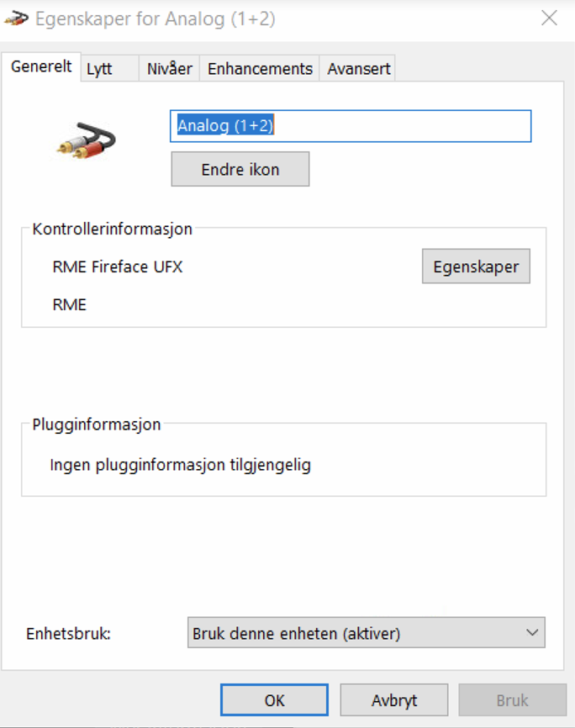
Task: Close the Egenskaper for Analog dialog
Action: pos(549,18)
